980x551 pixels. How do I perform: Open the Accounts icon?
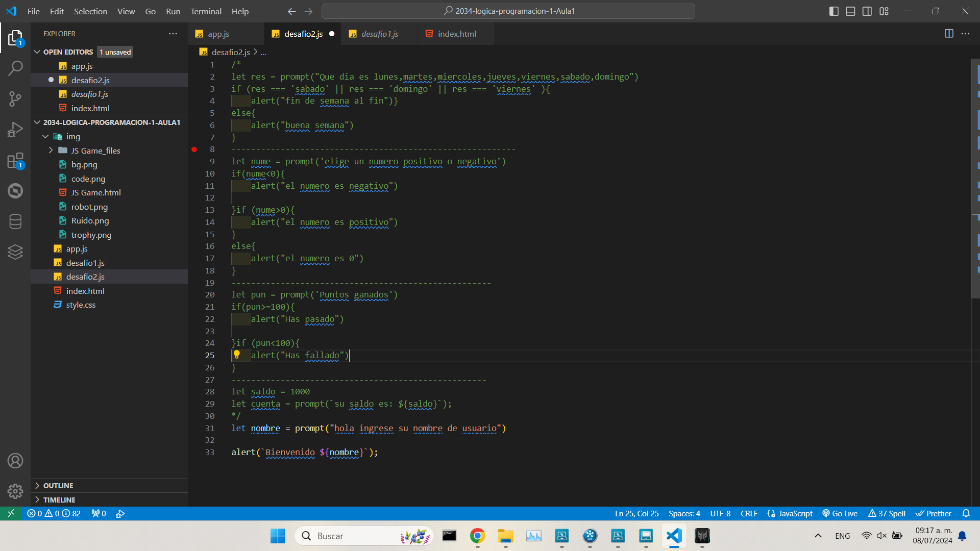(15, 461)
